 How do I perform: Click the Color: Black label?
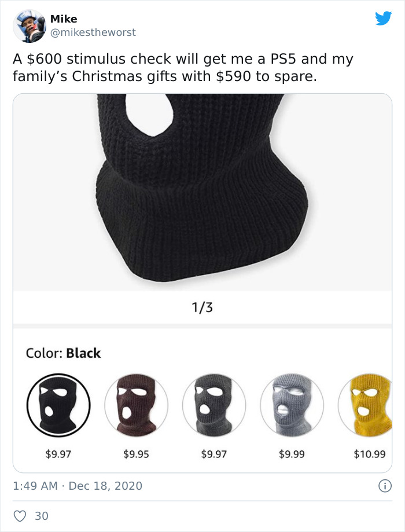click(x=64, y=353)
